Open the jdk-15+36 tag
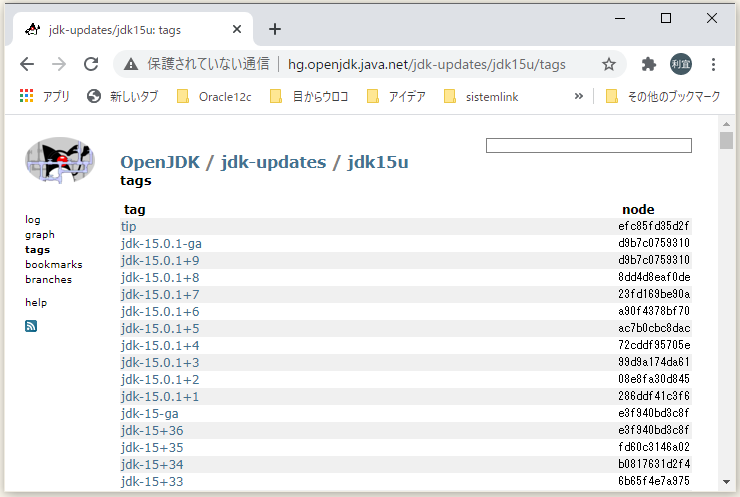 tap(152, 430)
